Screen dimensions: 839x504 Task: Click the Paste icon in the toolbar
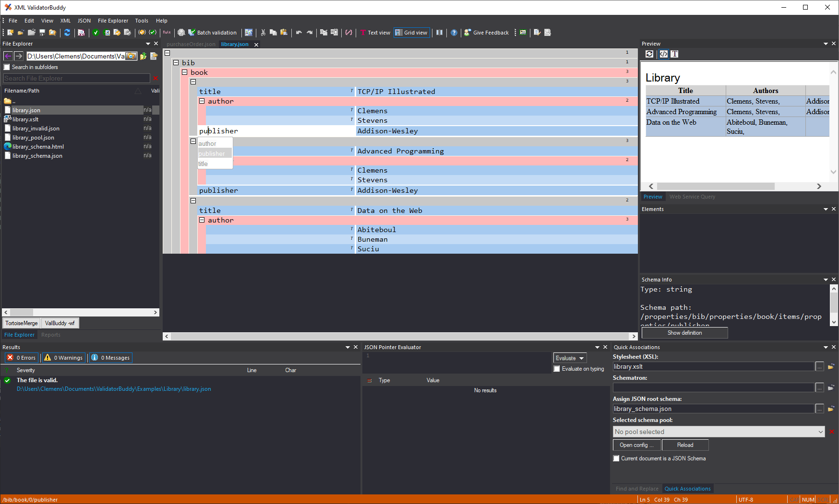(x=284, y=33)
